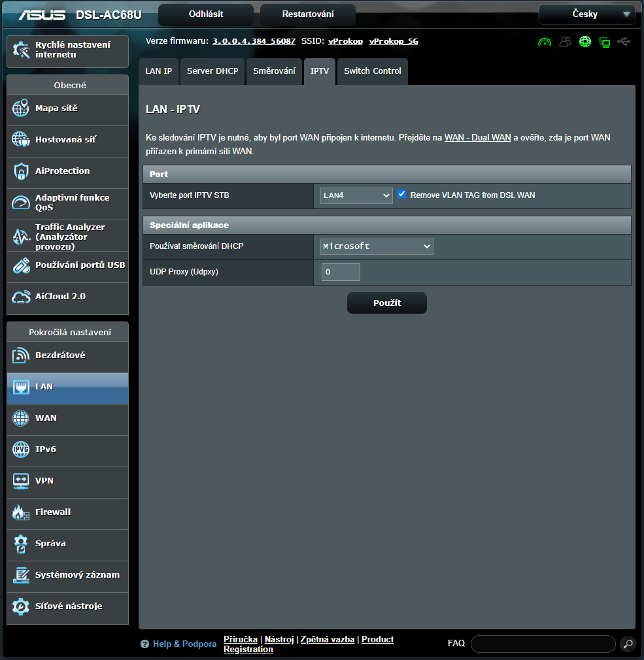Click the Mapa sítě globe icon

pos(21,108)
